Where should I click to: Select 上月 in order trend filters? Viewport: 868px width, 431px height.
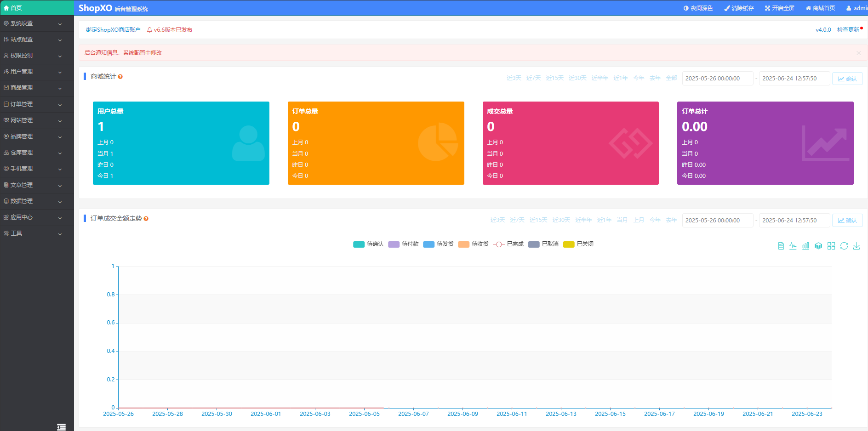coord(639,220)
